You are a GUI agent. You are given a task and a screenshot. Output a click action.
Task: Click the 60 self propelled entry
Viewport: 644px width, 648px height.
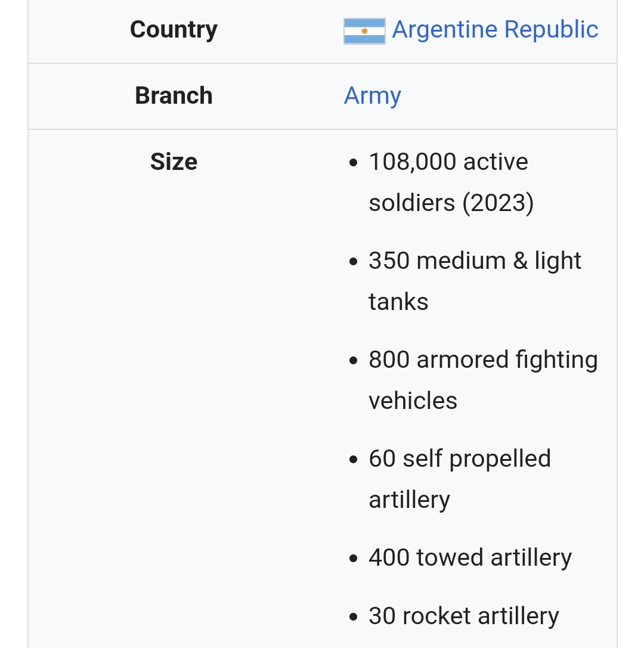(x=460, y=458)
